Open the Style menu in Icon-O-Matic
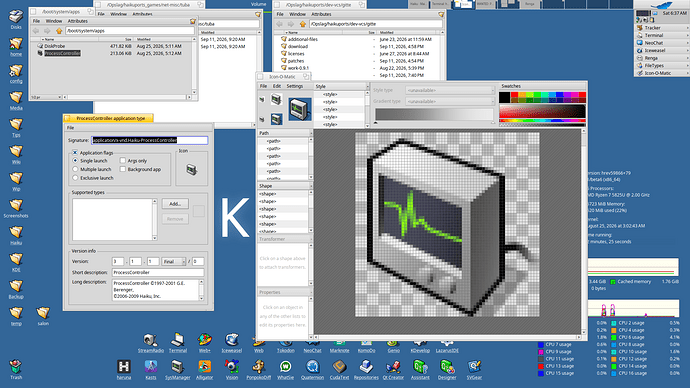690x388 pixels. coord(321,87)
